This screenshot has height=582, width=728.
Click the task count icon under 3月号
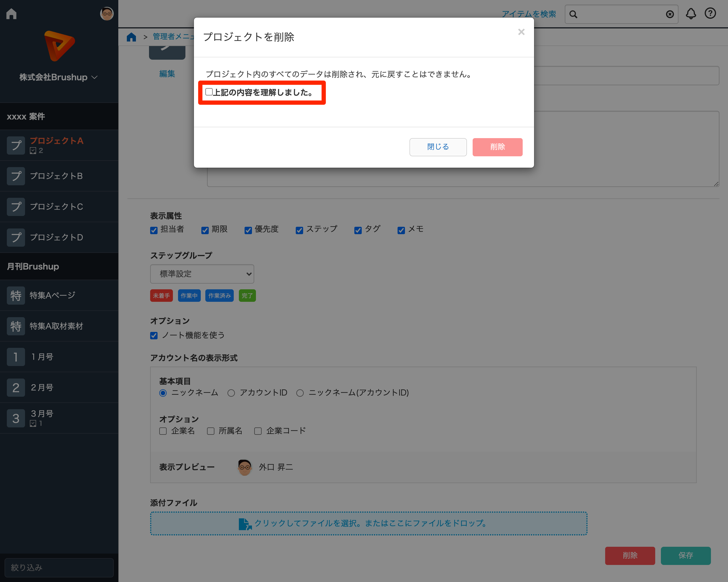pos(33,423)
